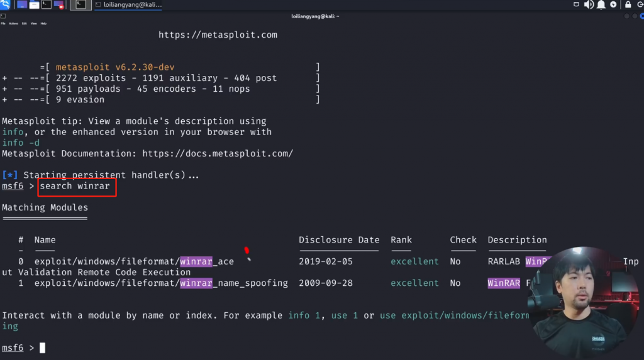The image size is (644, 360).
Task: Open the Kali dragon applications menu
Action: [x=5, y=5]
